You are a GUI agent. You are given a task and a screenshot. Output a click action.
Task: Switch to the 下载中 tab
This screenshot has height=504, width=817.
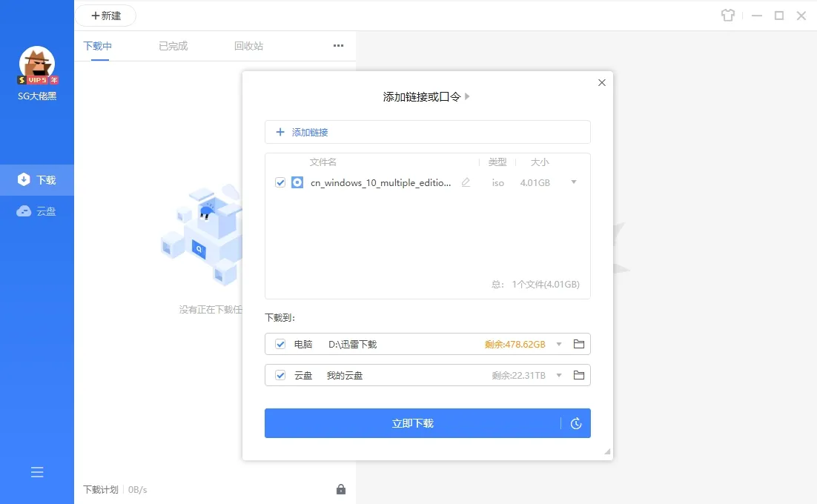pos(97,46)
